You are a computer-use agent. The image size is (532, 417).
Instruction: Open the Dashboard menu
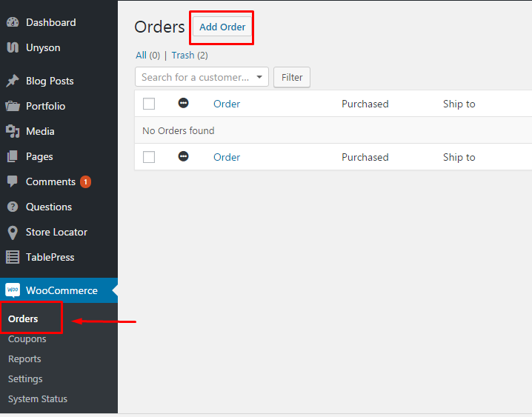(x=59, y=22)
